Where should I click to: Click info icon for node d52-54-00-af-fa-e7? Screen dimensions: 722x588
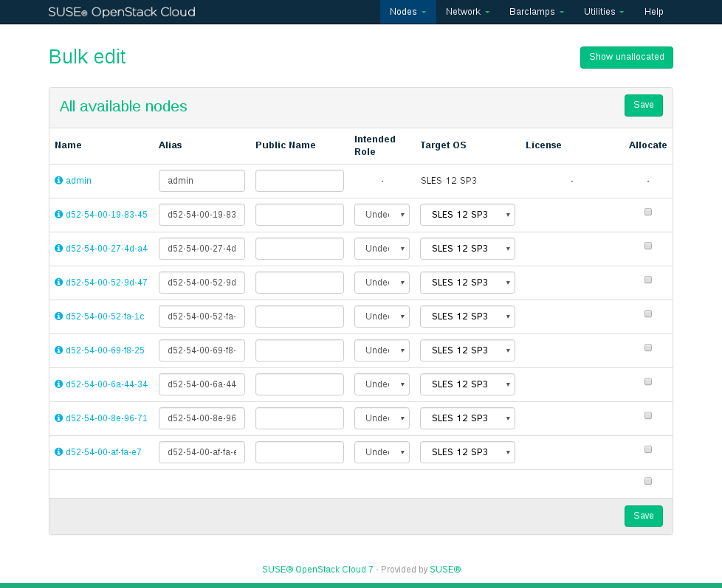tap(59, 452)
